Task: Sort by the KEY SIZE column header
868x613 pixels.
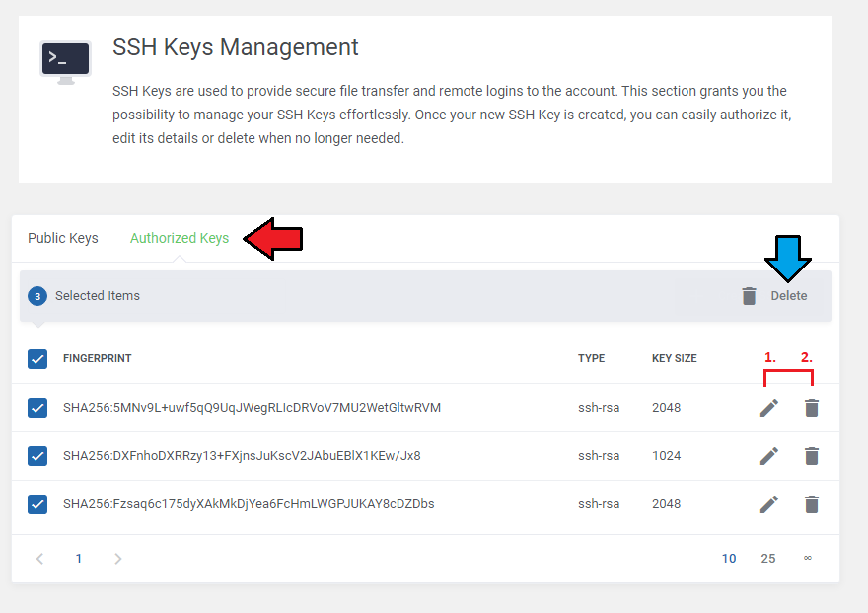Action: click(x=675, y=359)
